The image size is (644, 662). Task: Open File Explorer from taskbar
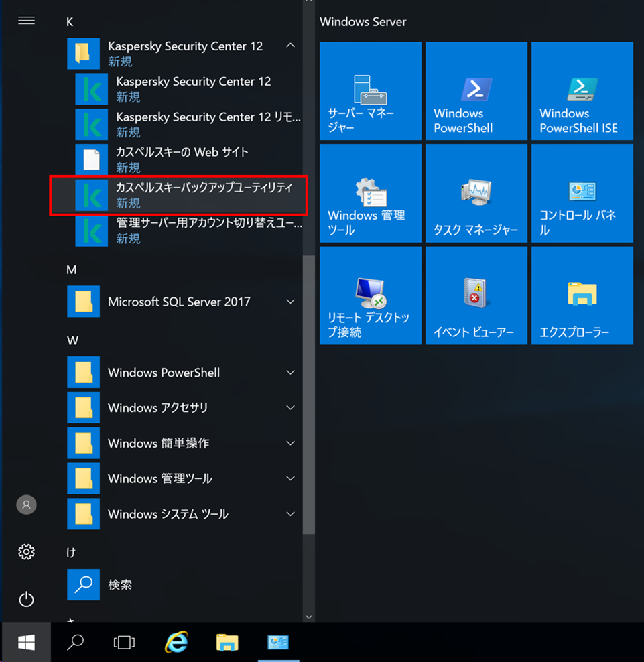point(227,642)
